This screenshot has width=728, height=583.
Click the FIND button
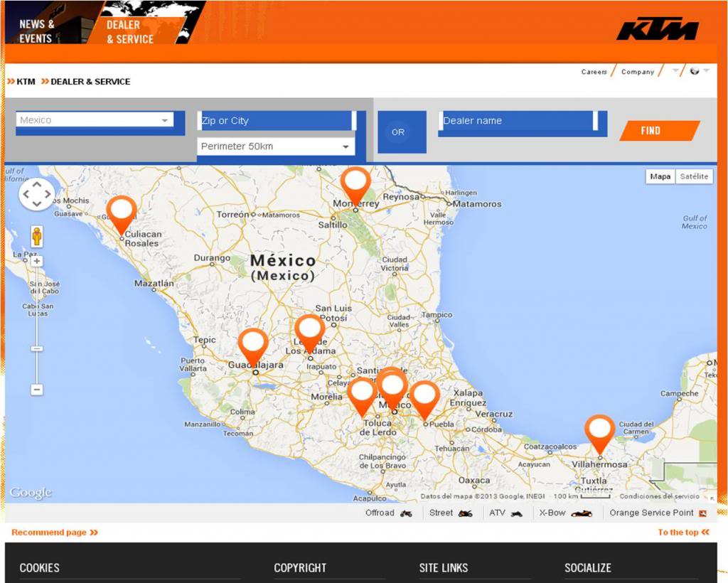click(660, 130)
